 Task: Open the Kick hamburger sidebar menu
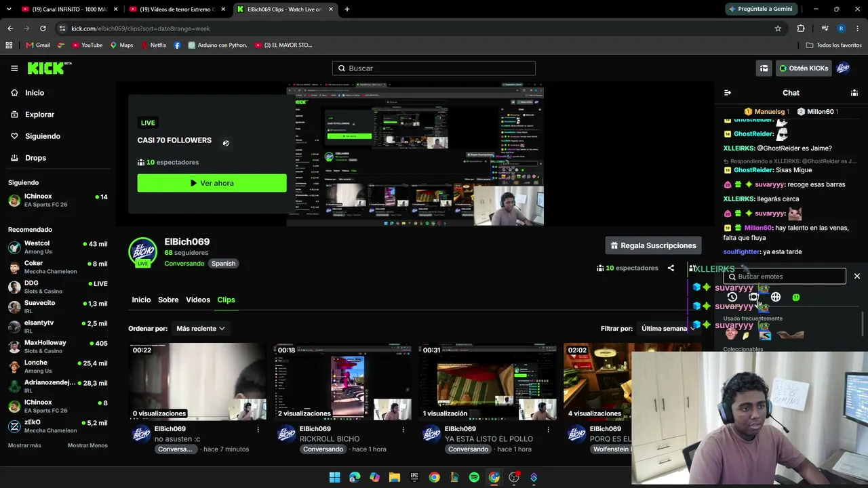pos(14,68)
